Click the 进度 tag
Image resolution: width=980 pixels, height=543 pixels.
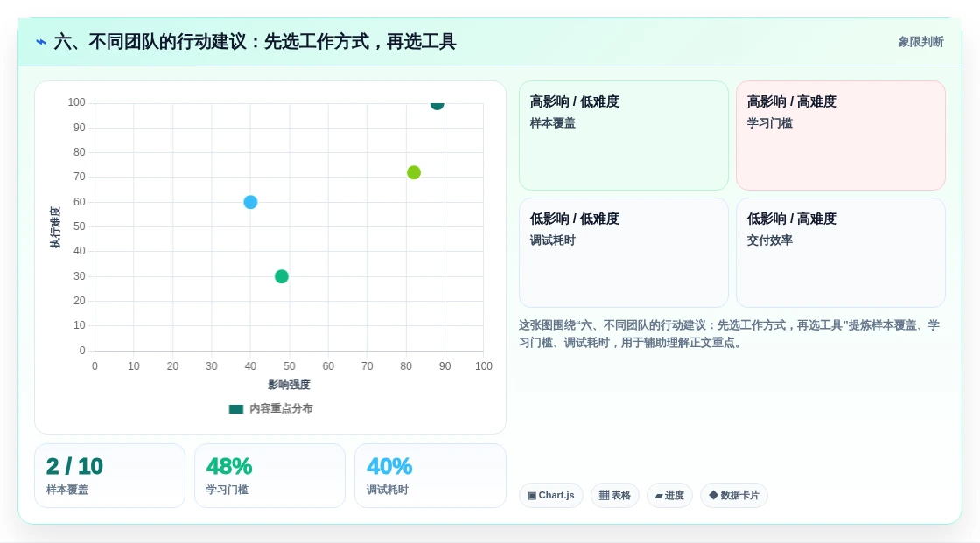tap(669, 496)
